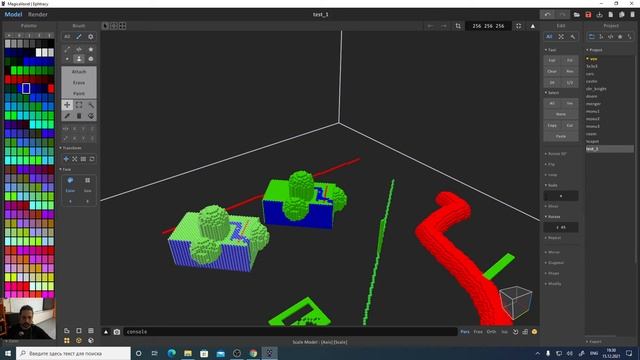This screenshot has width=640, height=360.
Task: Create a new model with page icon
Action: (611, 15)
